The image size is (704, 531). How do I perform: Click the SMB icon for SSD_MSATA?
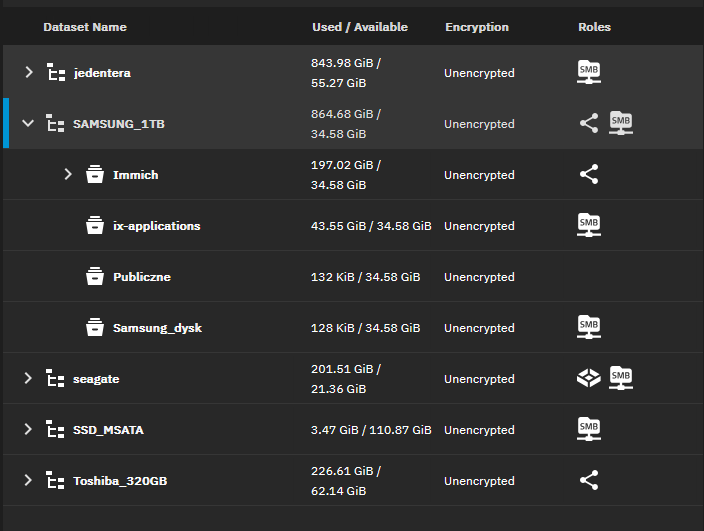[x=589, y=430]
